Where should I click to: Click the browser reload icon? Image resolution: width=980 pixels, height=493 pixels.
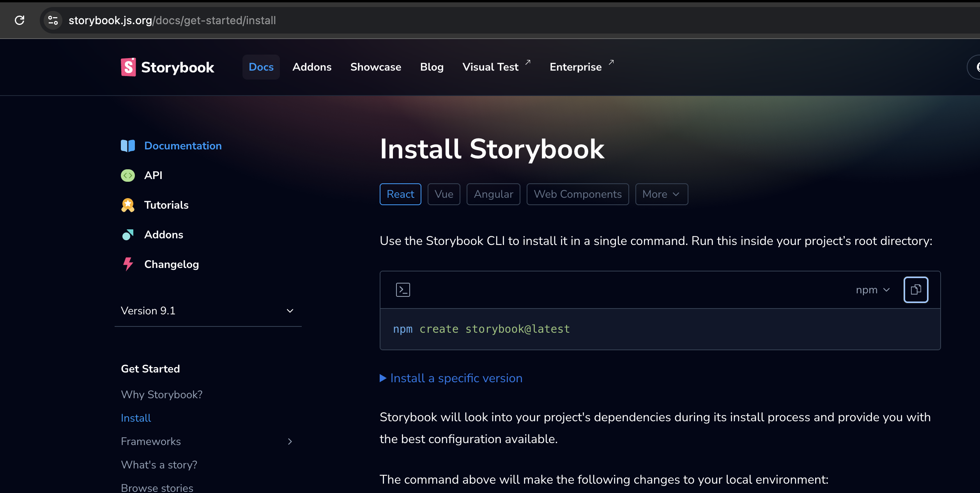coord(19,20)
